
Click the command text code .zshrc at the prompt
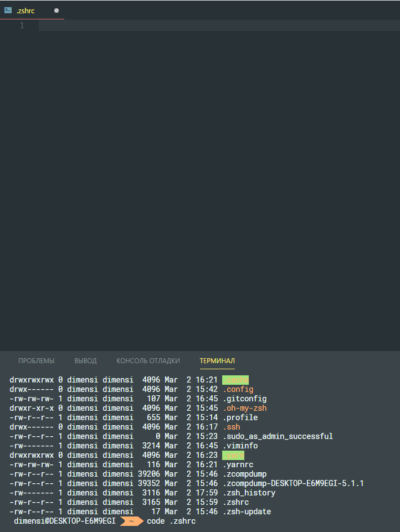pos(172,521)
